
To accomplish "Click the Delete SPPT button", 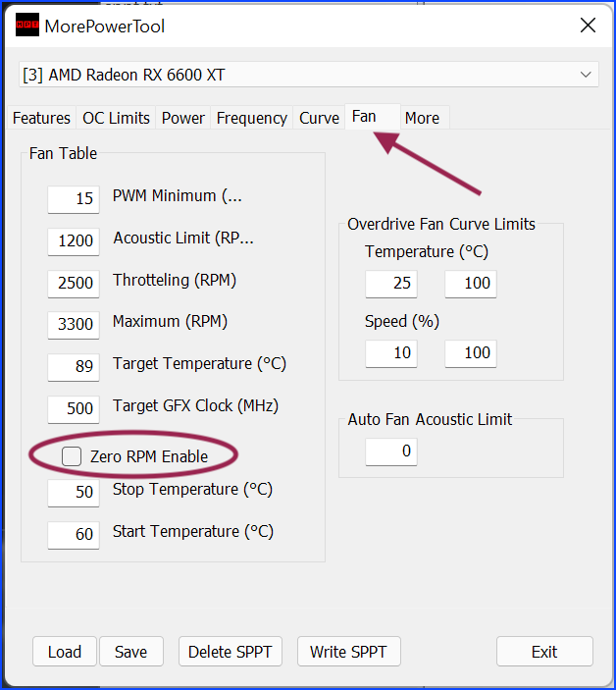I will (x=230, y=652).
